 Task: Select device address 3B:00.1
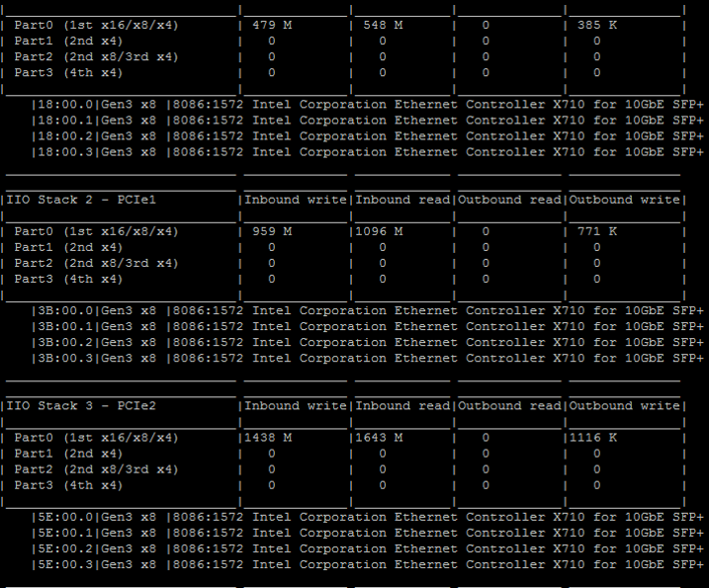[x=65, y=327]
